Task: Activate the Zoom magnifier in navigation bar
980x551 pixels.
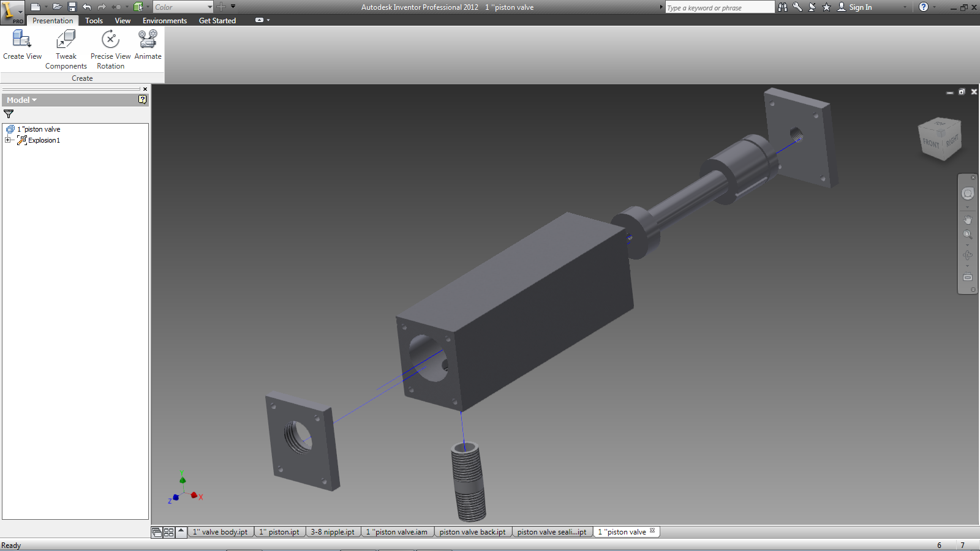Action: 968,234
